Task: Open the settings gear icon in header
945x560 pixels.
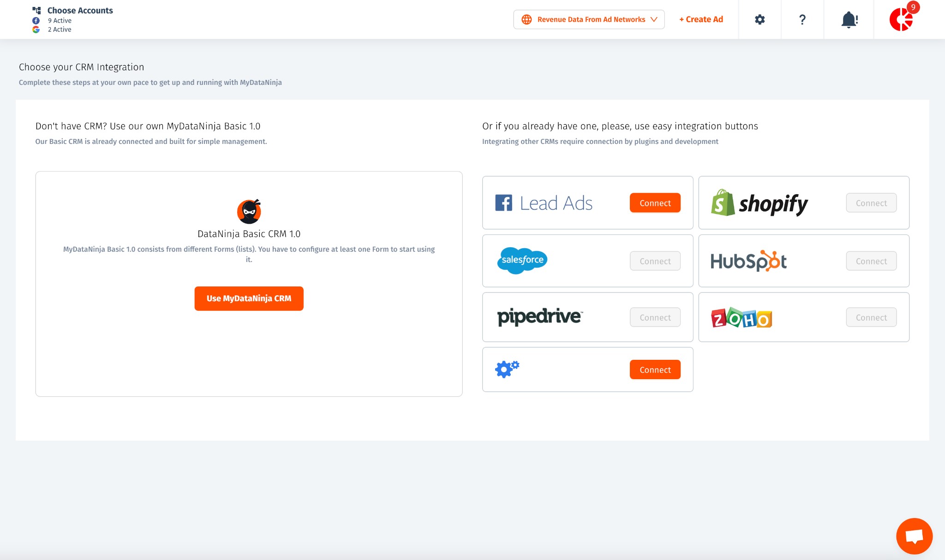Action: click(x=760, y=19)
